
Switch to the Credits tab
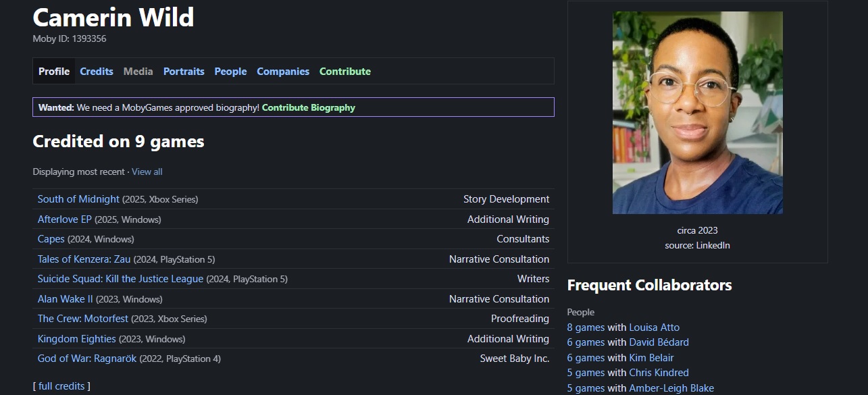[x=97, y=71]
